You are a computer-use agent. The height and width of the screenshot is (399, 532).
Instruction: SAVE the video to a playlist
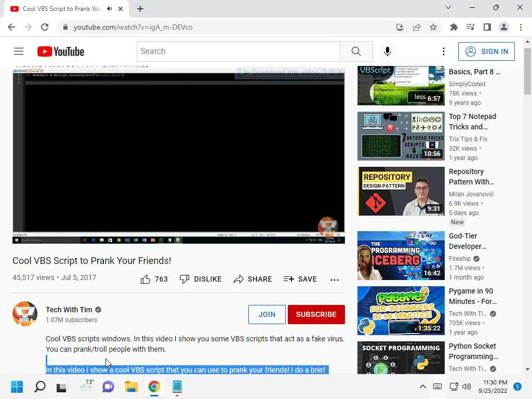click(300, 279)
